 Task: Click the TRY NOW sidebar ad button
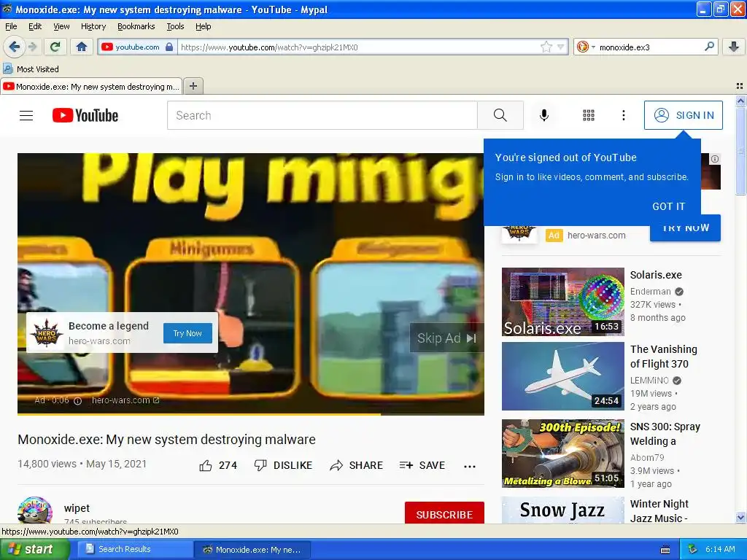685,231
